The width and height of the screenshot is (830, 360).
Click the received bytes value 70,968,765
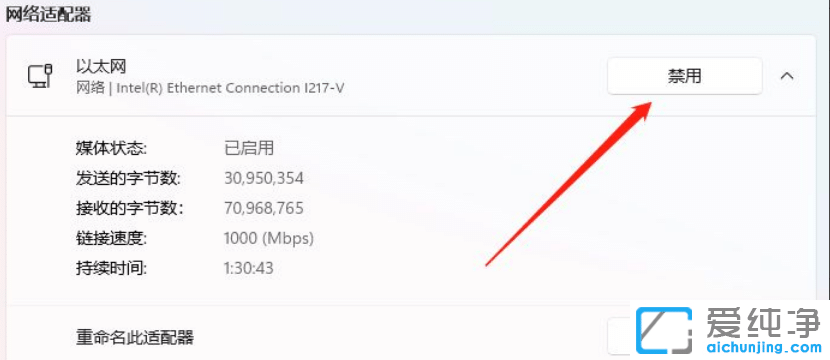(264, 208)
